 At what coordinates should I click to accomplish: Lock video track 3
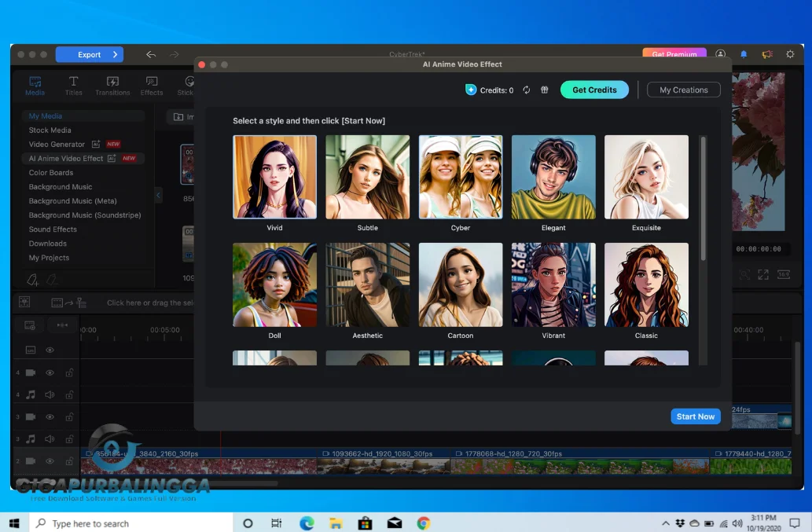tap(69, 416)
